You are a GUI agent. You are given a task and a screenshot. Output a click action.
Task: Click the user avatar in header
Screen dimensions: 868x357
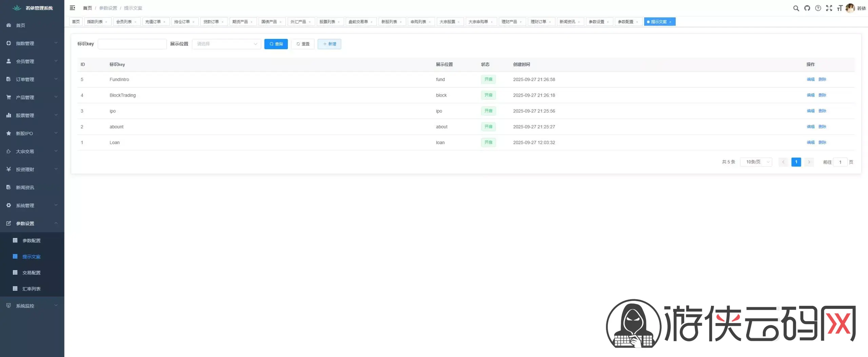pyautogui.click(x=850, y=8)
